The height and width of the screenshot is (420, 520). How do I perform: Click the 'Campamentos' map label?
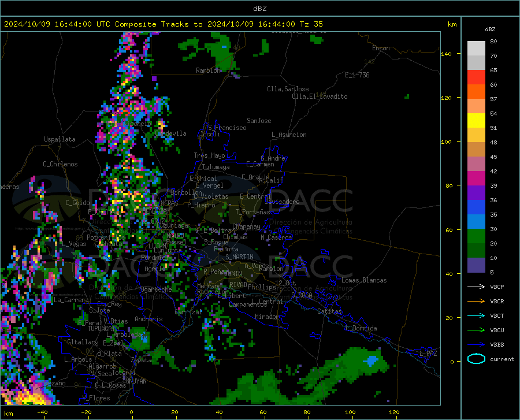pyautogui.click(x=248, y=304)
